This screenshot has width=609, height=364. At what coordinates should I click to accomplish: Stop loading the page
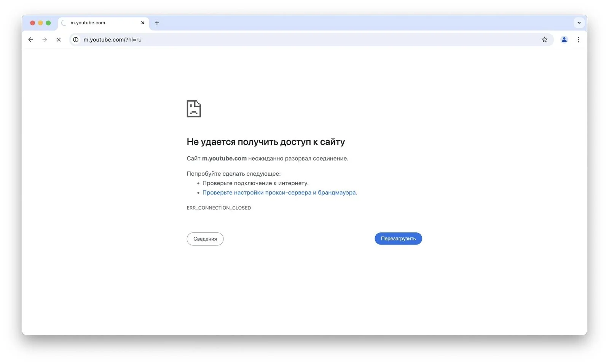[x=59, y=40]
